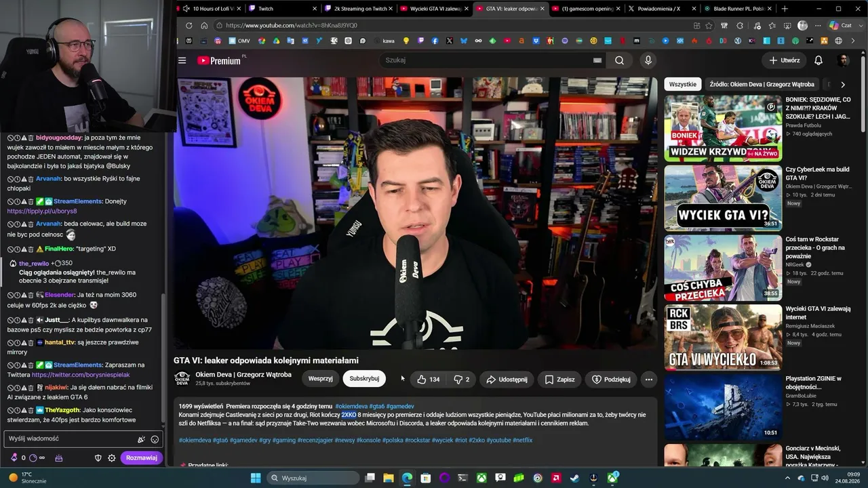Open the OMV bookmark in favorites bar
Screen dimensions: 868x488
[x=239, y=41]
